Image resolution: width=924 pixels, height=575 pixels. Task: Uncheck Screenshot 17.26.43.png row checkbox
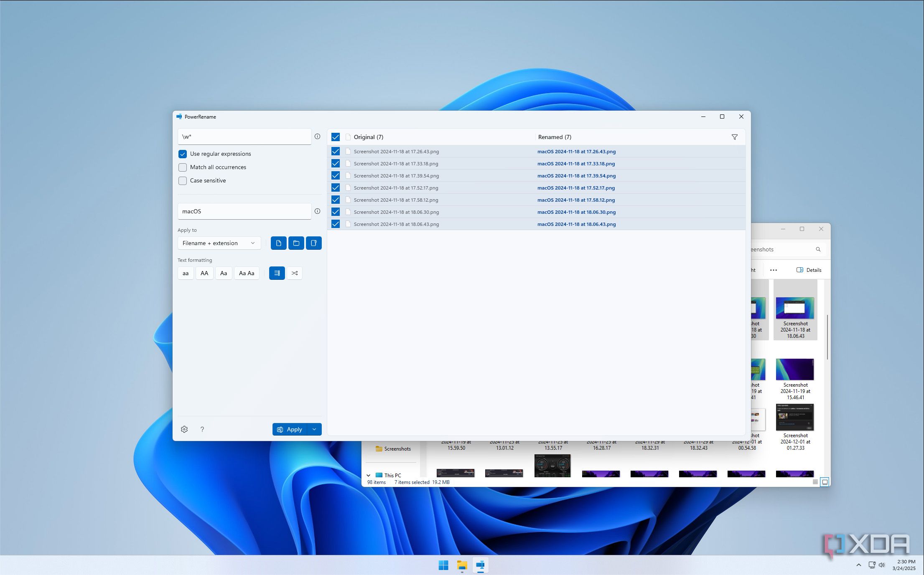[x=336, y=152]
